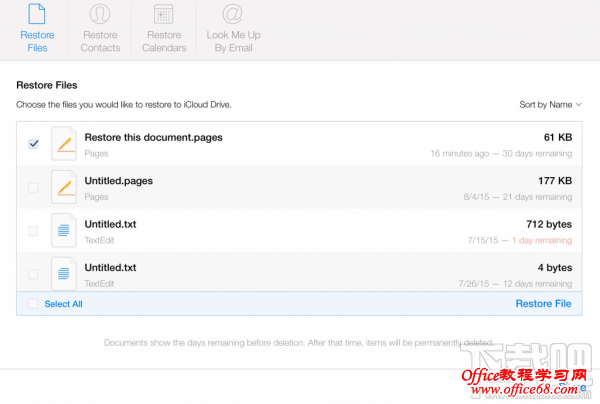Click the Restore Calendars calendar icon
The width and height of the screenshot is (600, 404).
click(163, 14)
